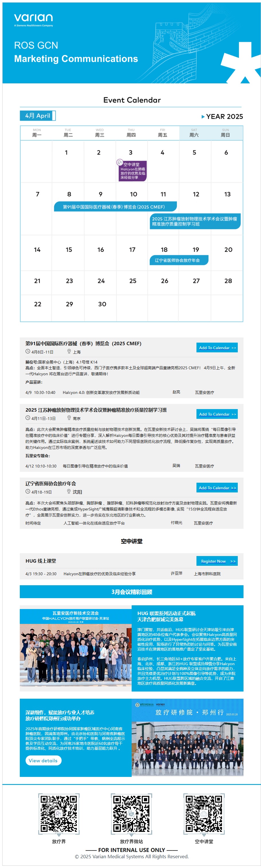The width and height of the screenshot is (261, 868).
Task: Open the 辽宁省医师协会放疗年会 calendar bar
Action: 179,260
